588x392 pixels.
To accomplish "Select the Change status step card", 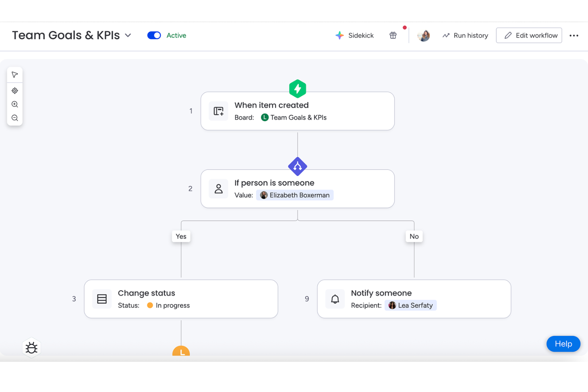I will (181, 299).
